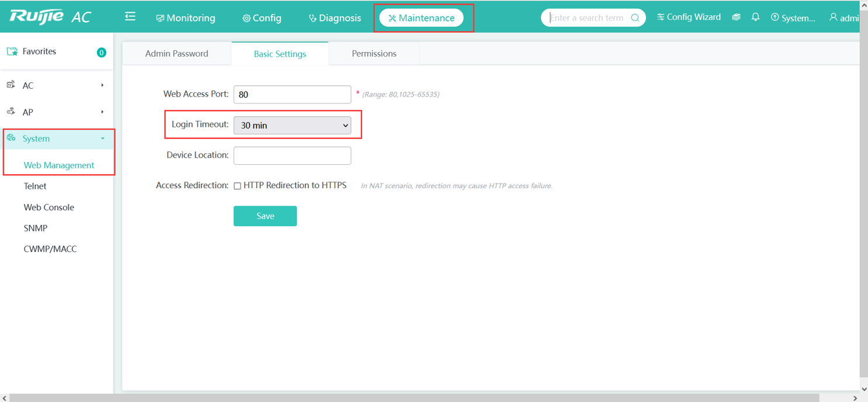Expand the AP sidebar section
Viewport: 868px width, 402px height.
click(x=57, y=112)
